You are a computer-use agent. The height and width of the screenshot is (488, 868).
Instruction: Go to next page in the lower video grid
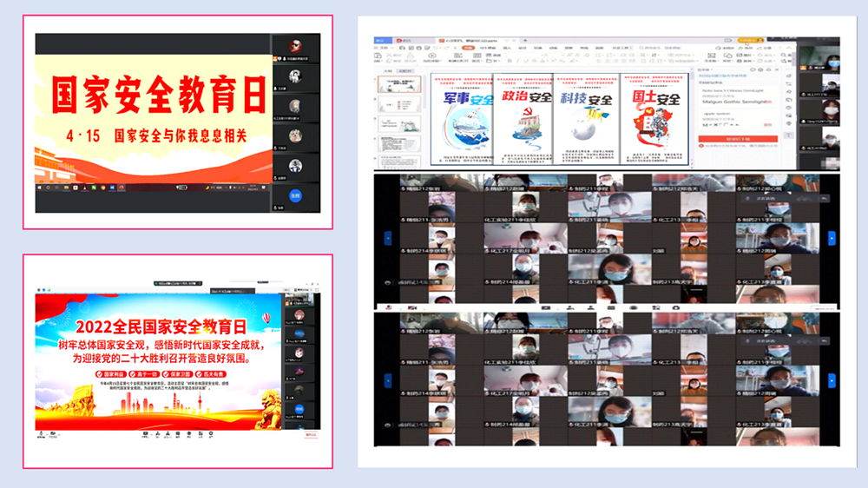832,379
